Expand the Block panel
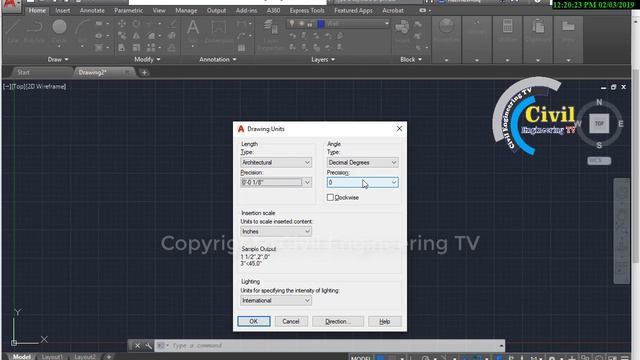The width and height of the screenshot is (640, 360). click(x=411, y=60)
